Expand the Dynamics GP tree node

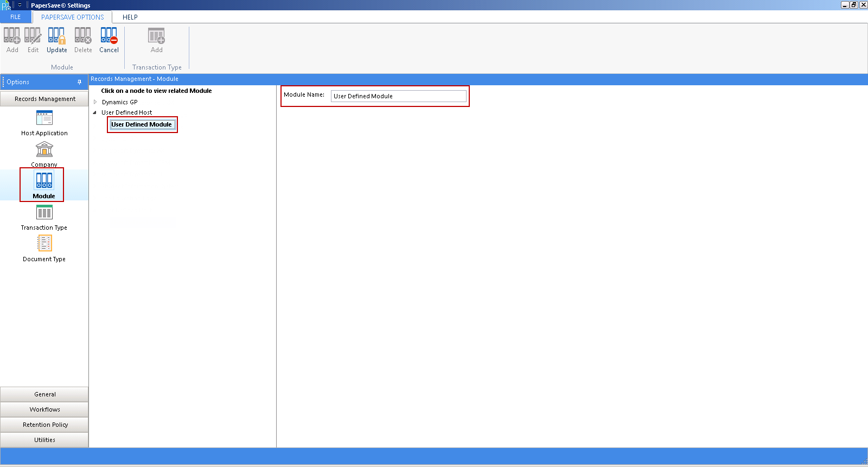[x=95, y=102]
